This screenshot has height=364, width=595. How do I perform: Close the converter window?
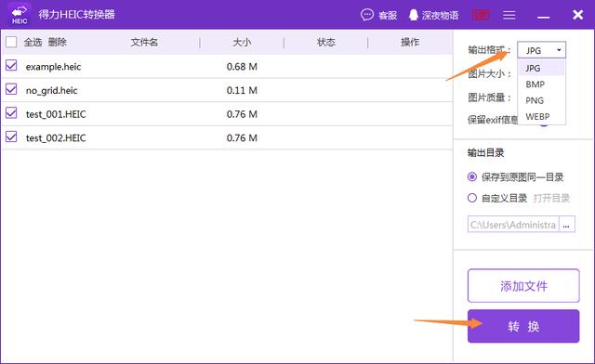[x=577, y=15]
